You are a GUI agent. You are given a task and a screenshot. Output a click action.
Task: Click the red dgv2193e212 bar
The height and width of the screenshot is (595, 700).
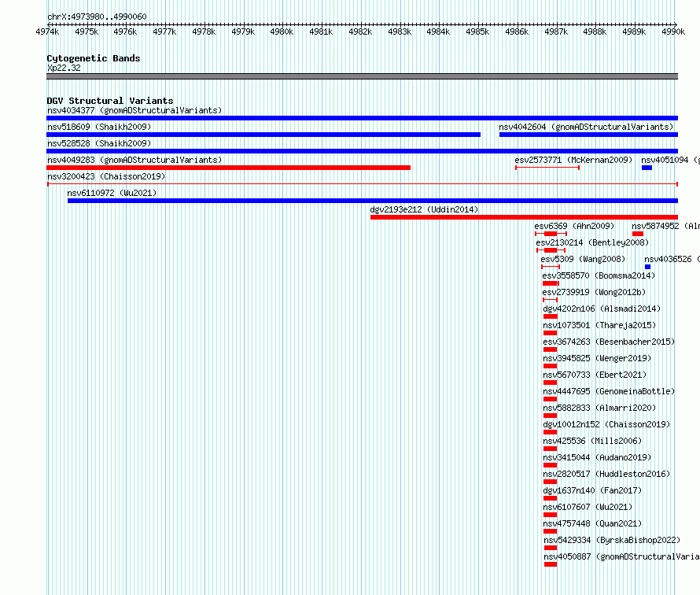click(x=524, y=217)
